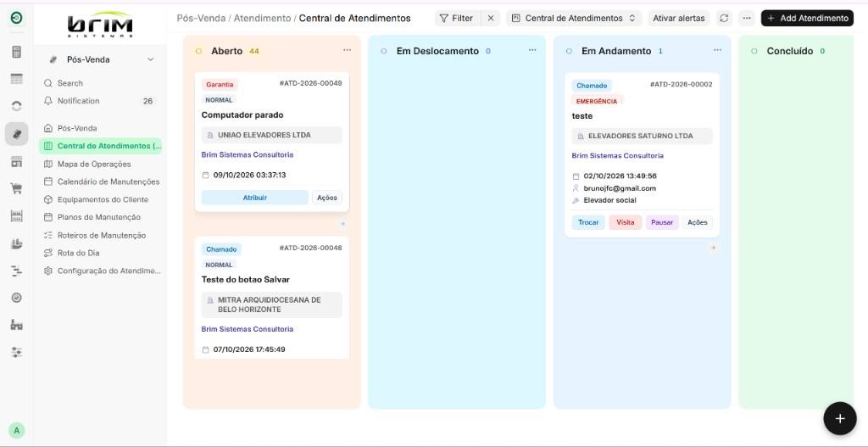Open the sliders settings module in the left rail

pos(17,352)
